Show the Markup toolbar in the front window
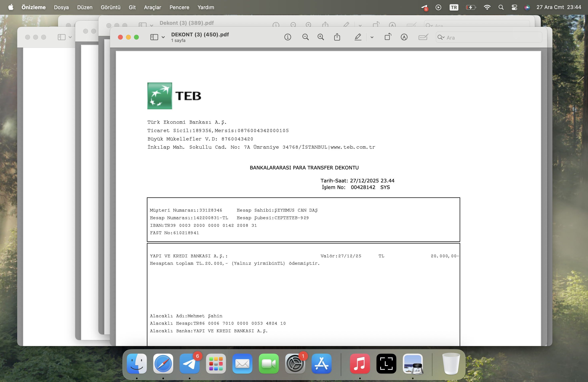588x382 pixels. pyautogui.click(x=404, y=37)
